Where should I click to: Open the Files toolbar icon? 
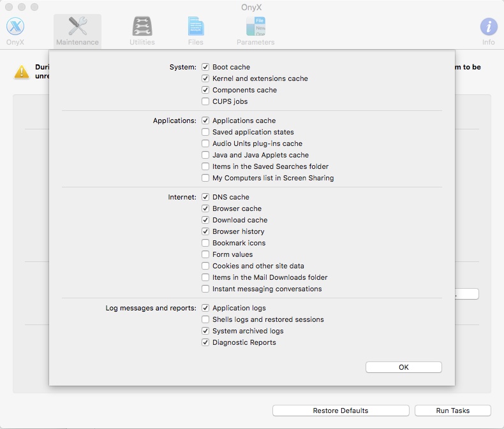196,26
